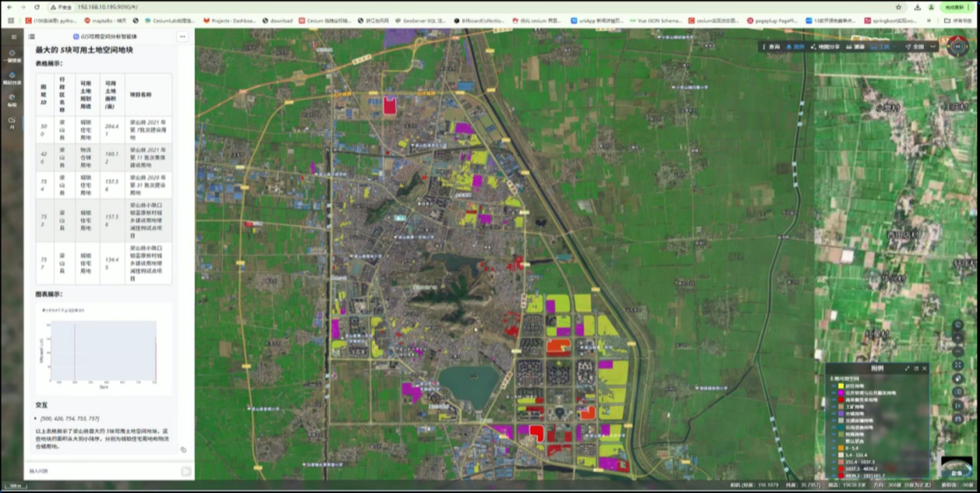Zoom in with the plus map control
The height and width of the screenshot is (493, 980).
[958, 338]
